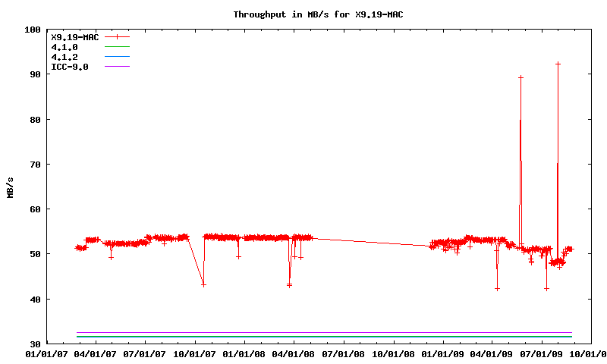Click the spike data point near 89 MB/s

click(521, 77)
